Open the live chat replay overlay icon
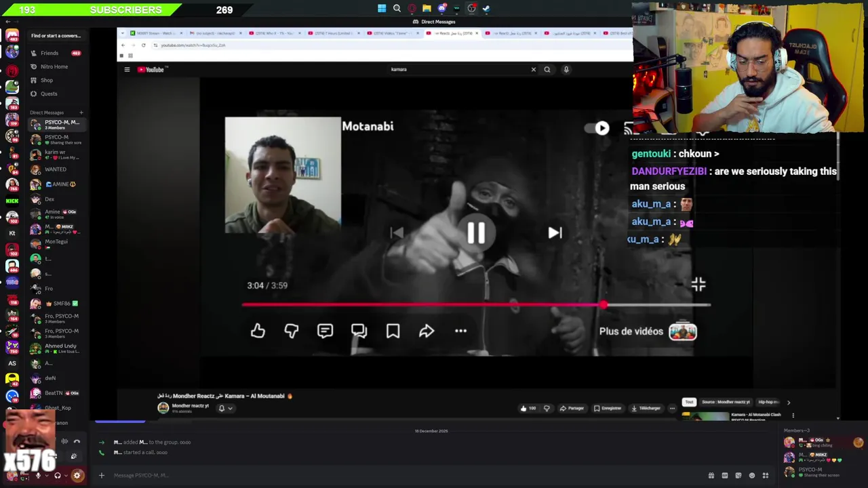This screenshot has width=868, height=488. (x=359, y=331)
